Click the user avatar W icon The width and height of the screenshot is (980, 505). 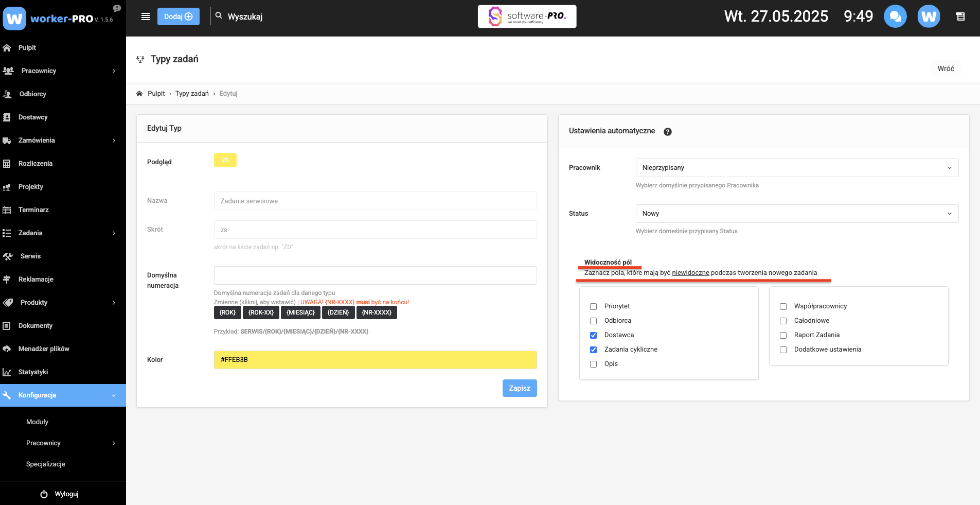click(929, 16)
